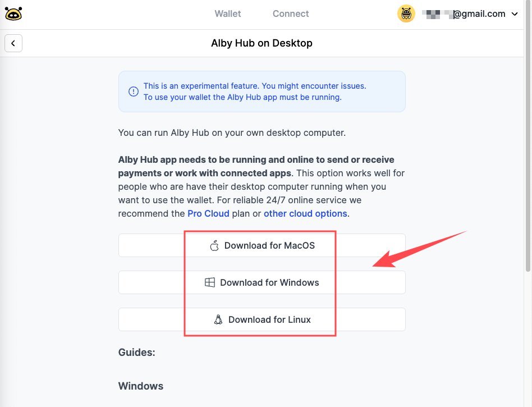532x407 pixels.
Task: Click the yellow bee user avatar
Action: 406,14
